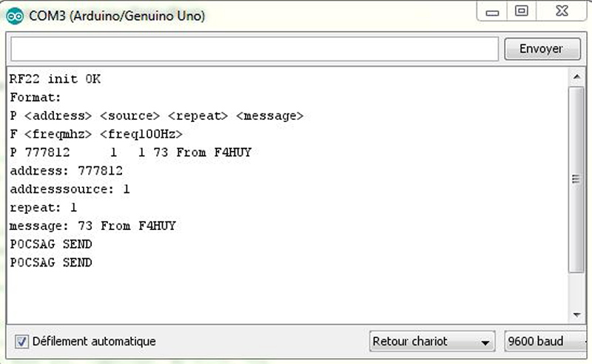592x364 pixels.
Task: Click the last 'POCSAG SEND' output line
Action: 51,263
